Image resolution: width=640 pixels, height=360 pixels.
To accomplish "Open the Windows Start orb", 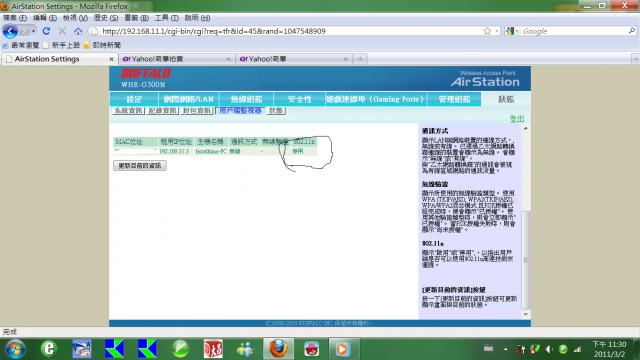I will (x=16, y=349).
